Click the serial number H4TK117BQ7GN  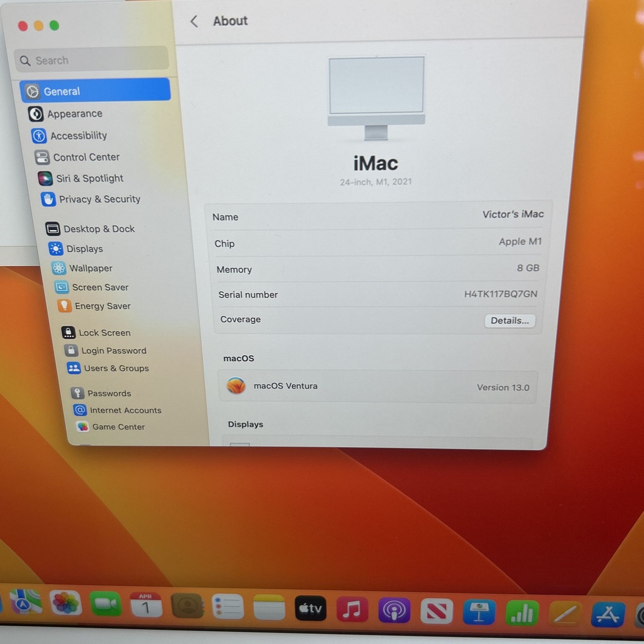pyautogui.click(x=500, y=294)
